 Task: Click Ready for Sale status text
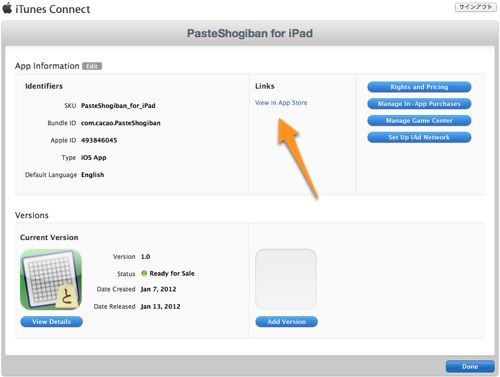coord(172,273)
